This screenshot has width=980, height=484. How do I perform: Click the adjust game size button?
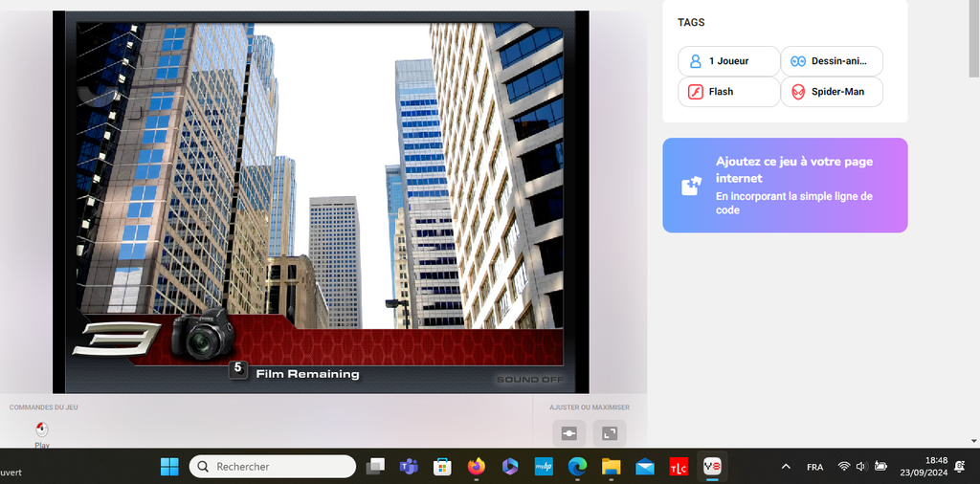[x=568, y=433]
